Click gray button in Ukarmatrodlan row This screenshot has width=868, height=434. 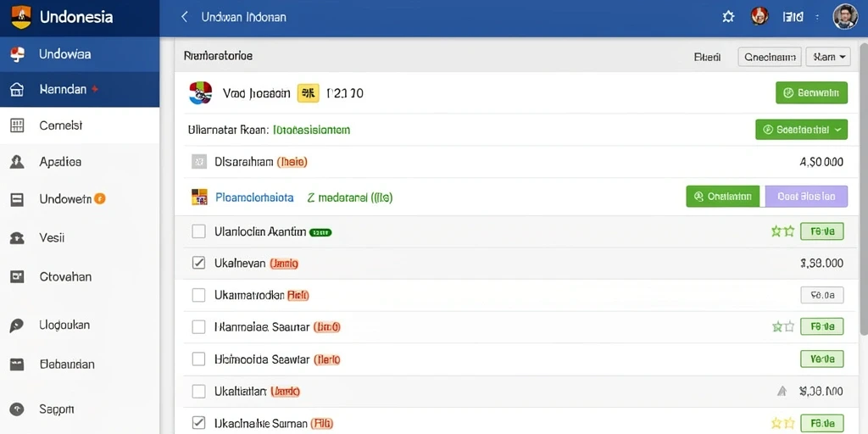pos(822,295)
